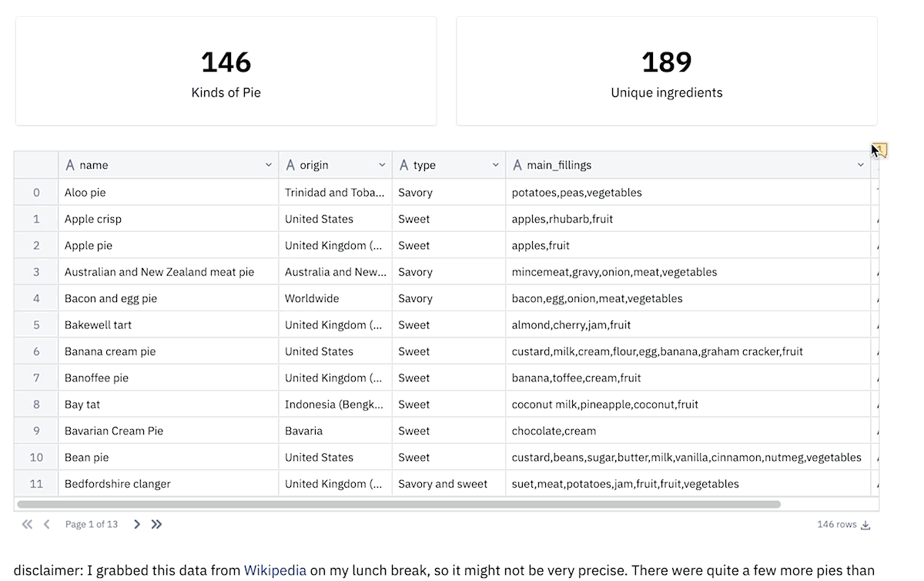This screenshot has height=581, width=924.
Task: Click the horizontal table scrollbar
Action: pos(399,504)
